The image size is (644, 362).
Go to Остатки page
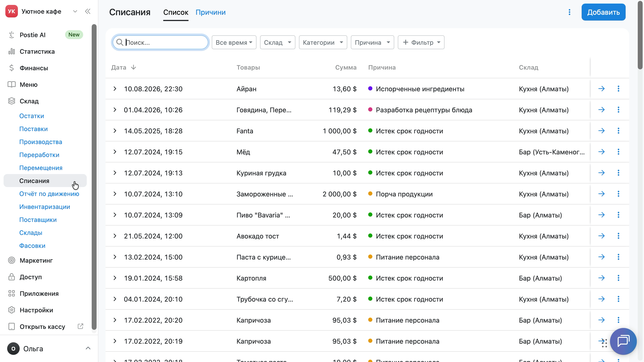(x=32, y=116)
